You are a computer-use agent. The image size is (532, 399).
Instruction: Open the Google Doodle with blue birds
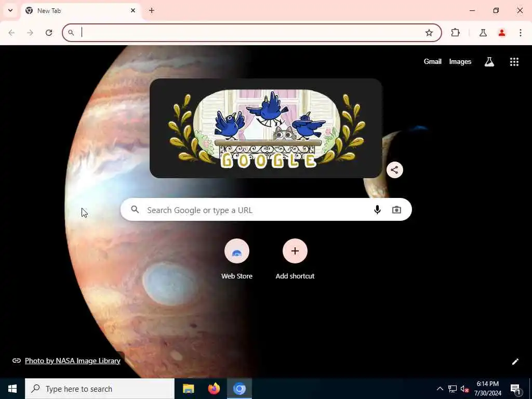266,128
